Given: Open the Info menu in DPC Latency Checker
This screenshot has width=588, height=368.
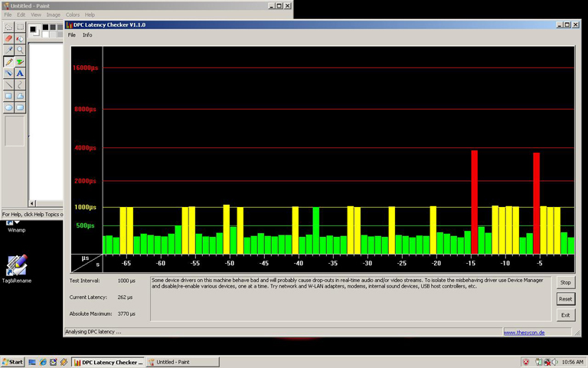Looking at the screenshot, I should pyautogui.click(x=87, y=35).
